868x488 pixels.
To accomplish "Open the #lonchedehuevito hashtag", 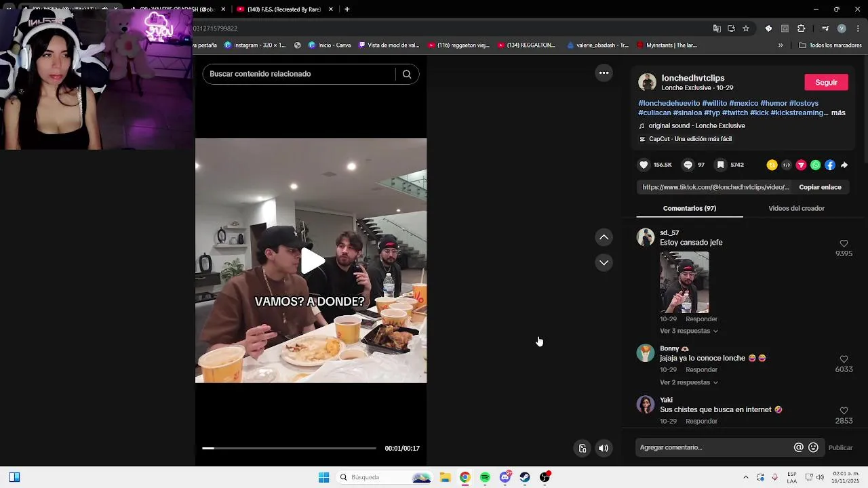I will tap(669, 103).
